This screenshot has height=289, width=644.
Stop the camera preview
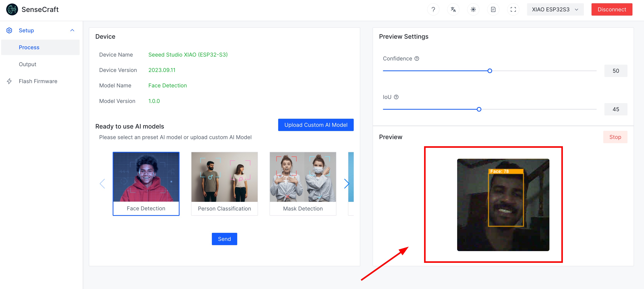(615, 137)
